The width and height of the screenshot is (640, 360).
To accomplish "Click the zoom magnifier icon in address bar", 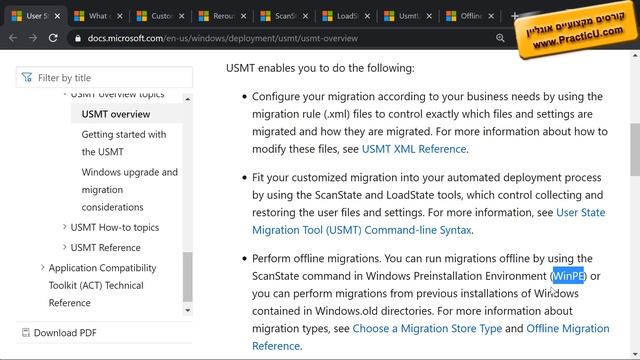I will click(500, 38).
